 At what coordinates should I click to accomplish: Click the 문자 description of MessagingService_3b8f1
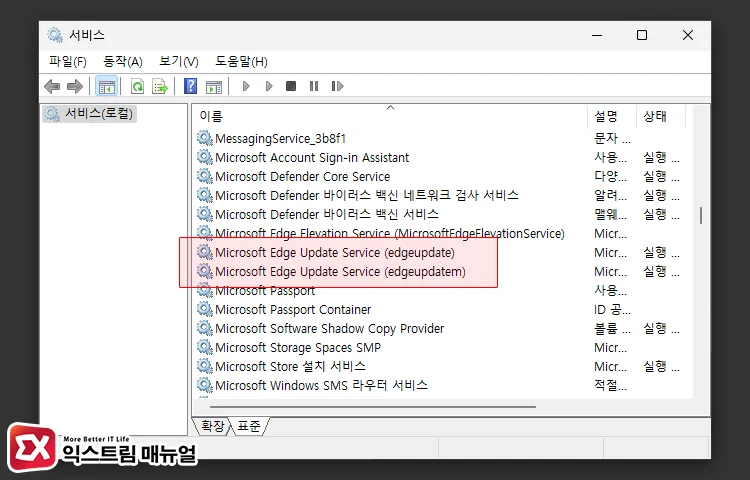612,138
